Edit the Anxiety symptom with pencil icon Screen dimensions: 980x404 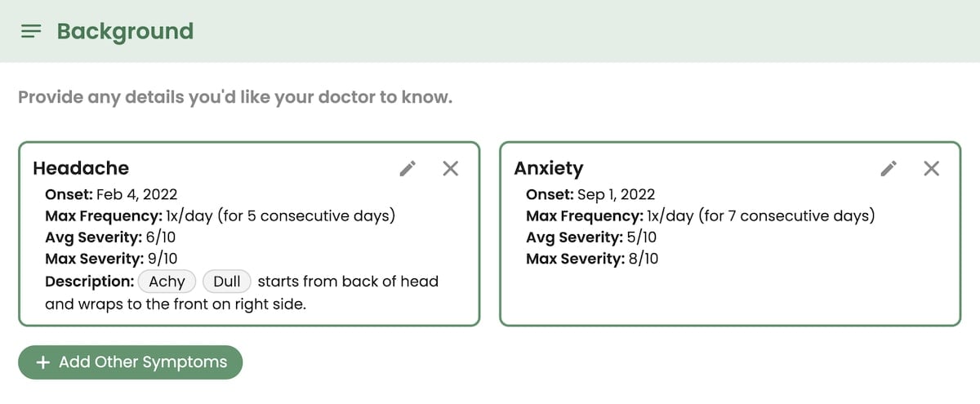(889, 169)
